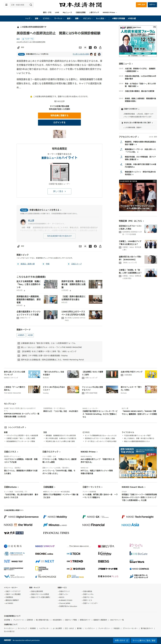Image resolution: width=161 pixels, height=644 pixels.
Task: Follow the 医薬品・医療介護 topic plus
Action: [x=18, y=264]
